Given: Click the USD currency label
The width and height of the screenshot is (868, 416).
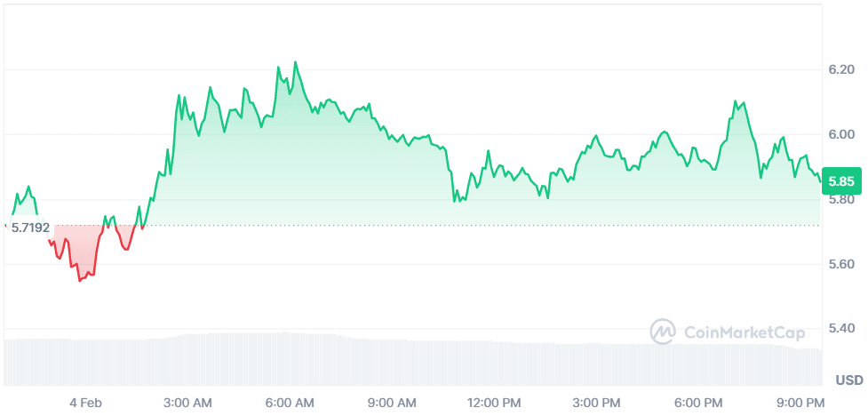Looking at the screenshot, I should [848, 380].
